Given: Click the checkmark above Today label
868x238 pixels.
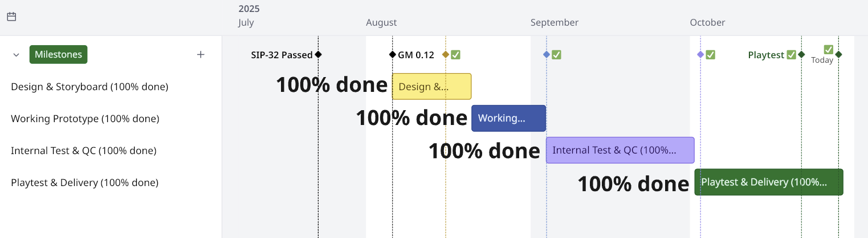Looking at the screenshot, I should (x=828, y=49).
